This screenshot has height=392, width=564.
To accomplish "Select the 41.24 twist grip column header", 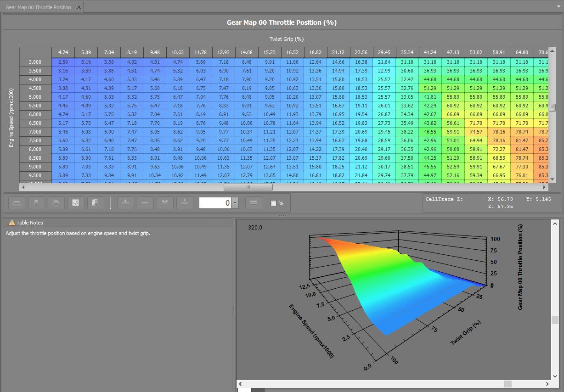I will pos(430,52).
